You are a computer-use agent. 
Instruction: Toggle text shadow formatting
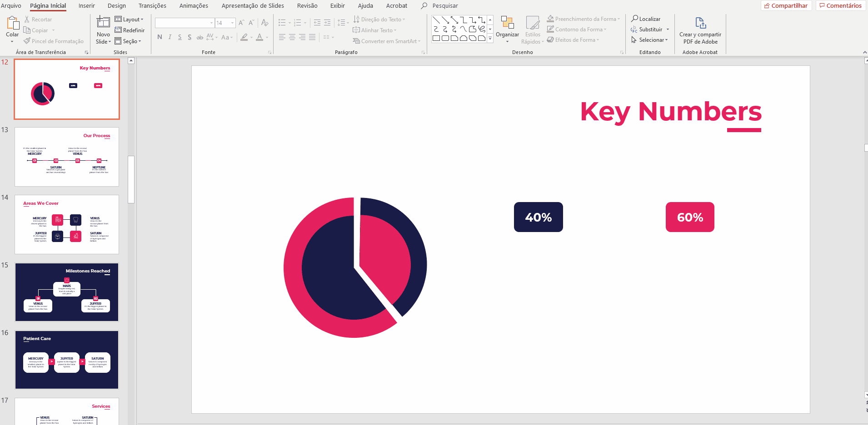tap(190, 37)
